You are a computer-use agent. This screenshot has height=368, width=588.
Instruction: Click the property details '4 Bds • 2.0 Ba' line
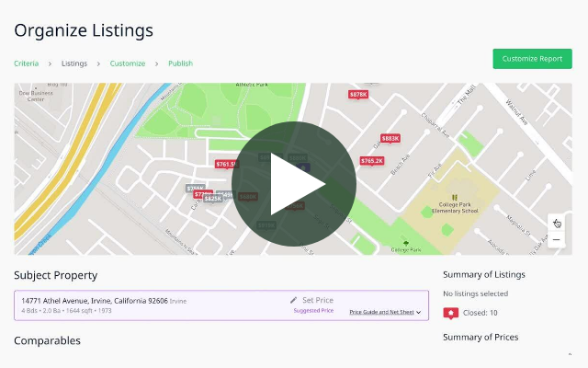coord(66,311)
